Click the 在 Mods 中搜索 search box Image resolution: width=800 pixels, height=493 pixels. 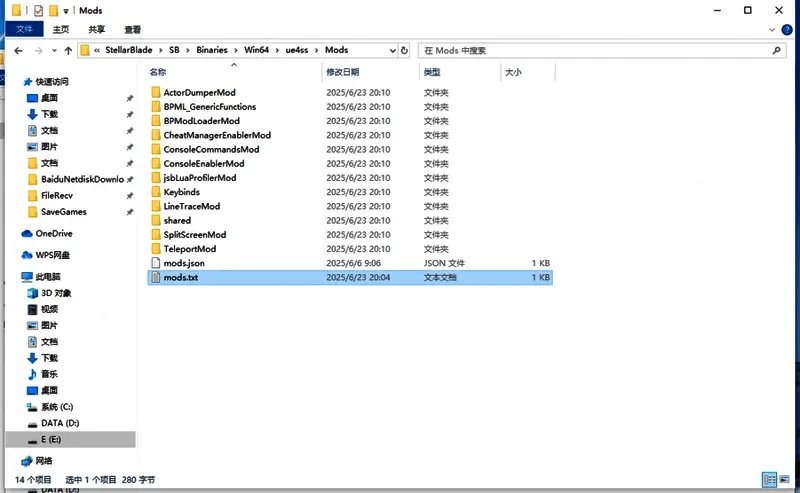[590, 50]
